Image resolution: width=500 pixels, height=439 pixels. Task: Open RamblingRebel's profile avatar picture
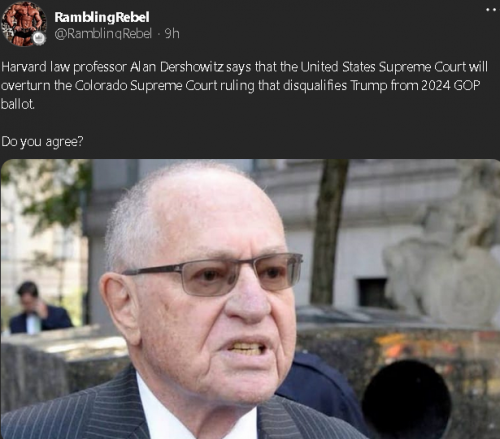tap(24, 23)
